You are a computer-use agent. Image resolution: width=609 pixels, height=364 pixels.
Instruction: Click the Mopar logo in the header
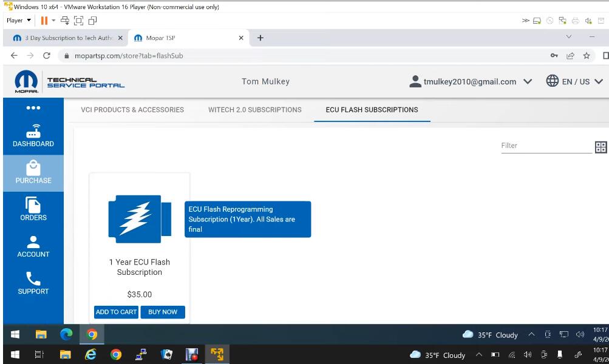pos(26,82)
